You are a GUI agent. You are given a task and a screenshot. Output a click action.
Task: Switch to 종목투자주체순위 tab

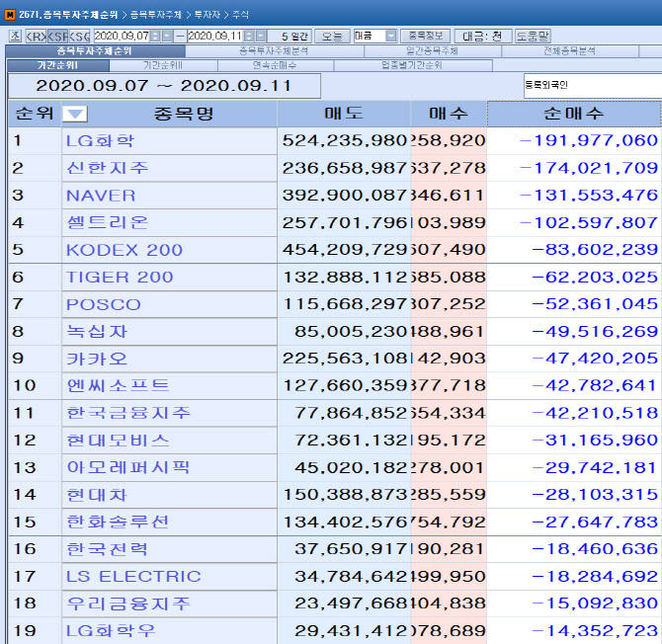[96, 51]
